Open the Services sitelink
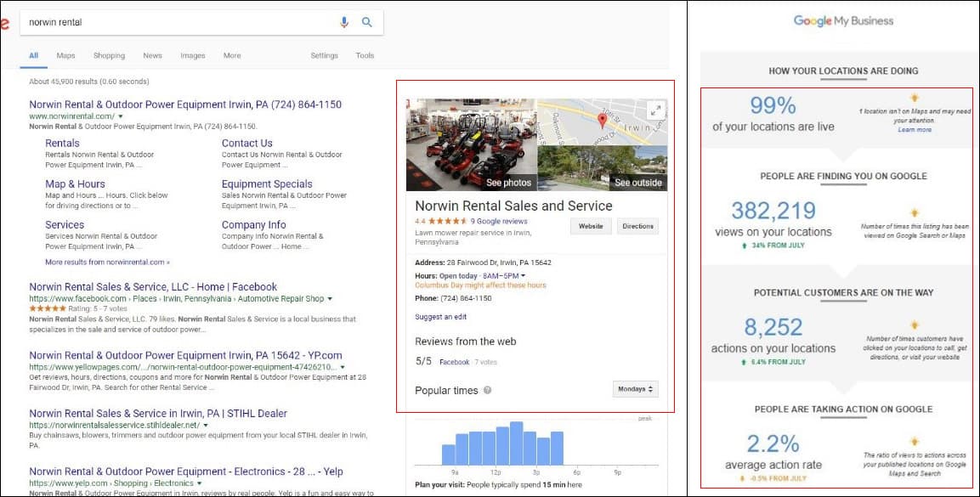 (65, 225)
